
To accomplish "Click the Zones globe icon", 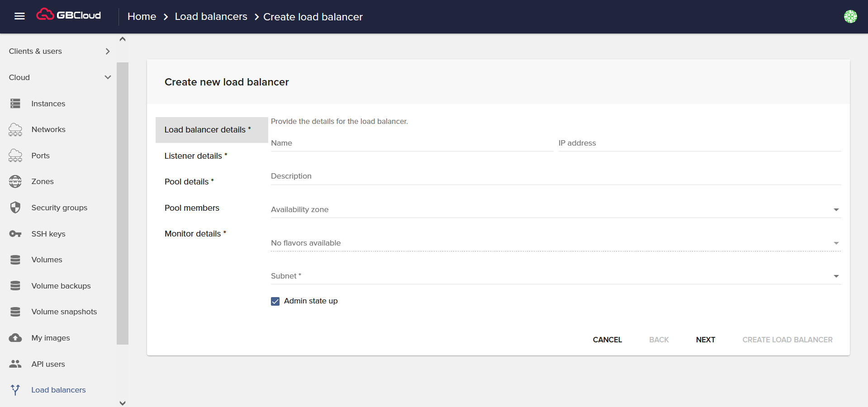I will (15, 181).
